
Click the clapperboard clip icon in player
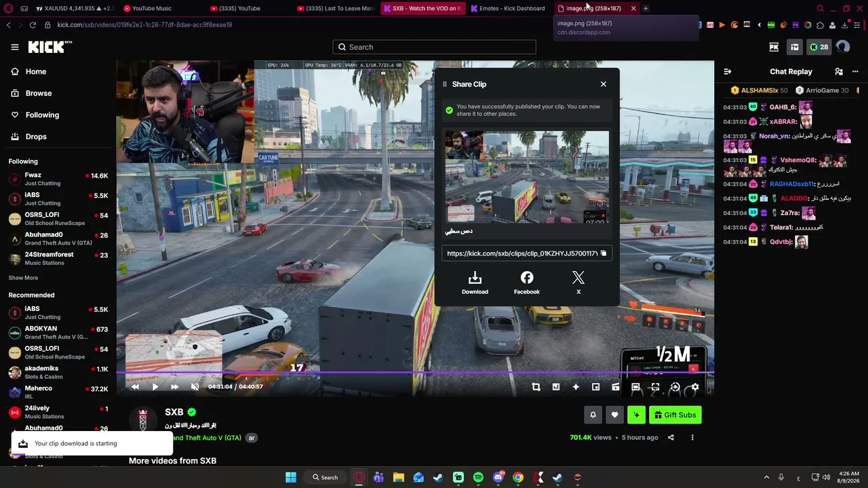pos(616,387)
